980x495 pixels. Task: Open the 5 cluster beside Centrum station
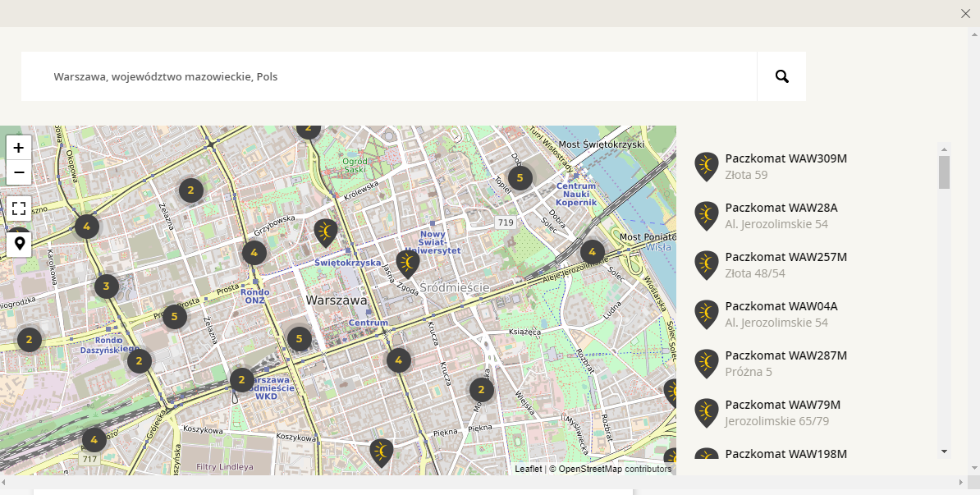pos(300,339)
